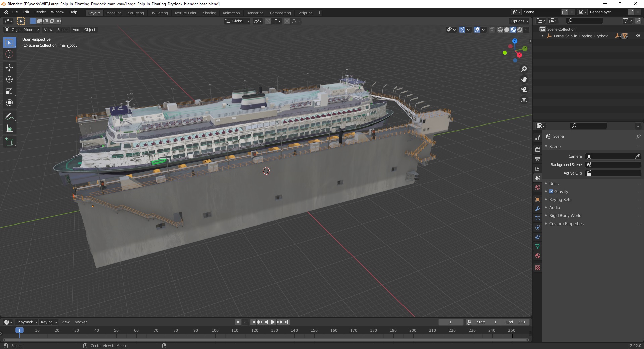
Task: Open the Playback dropdown in timeline
Action: [27, 322]
